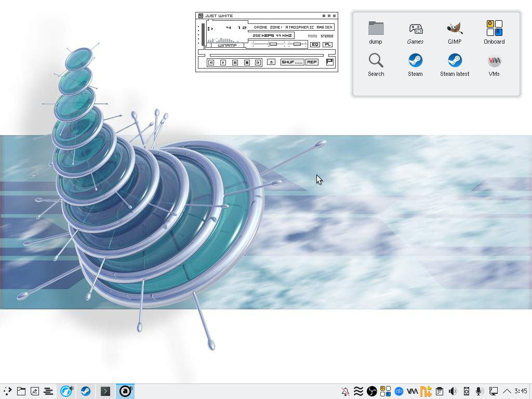The image size is (532, 399).
Task: Switch to the terminal in taskbar
Action: pos(105,391)
